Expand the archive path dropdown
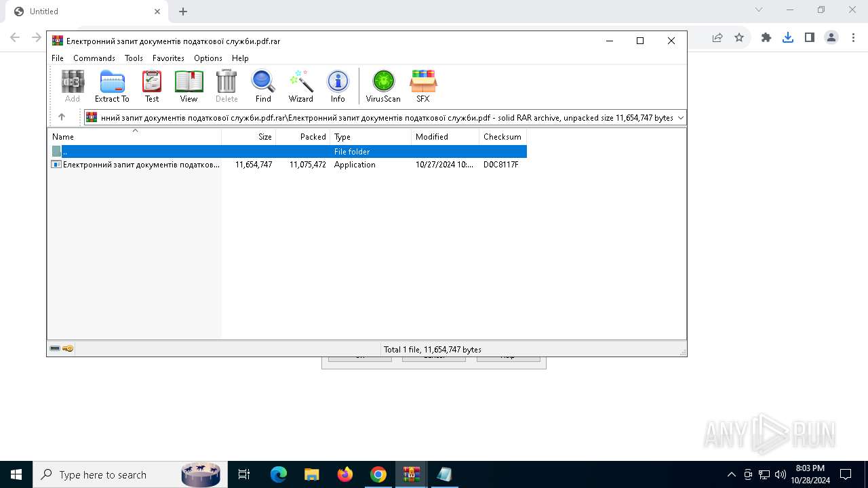868x488 pixels. point(680,118)
